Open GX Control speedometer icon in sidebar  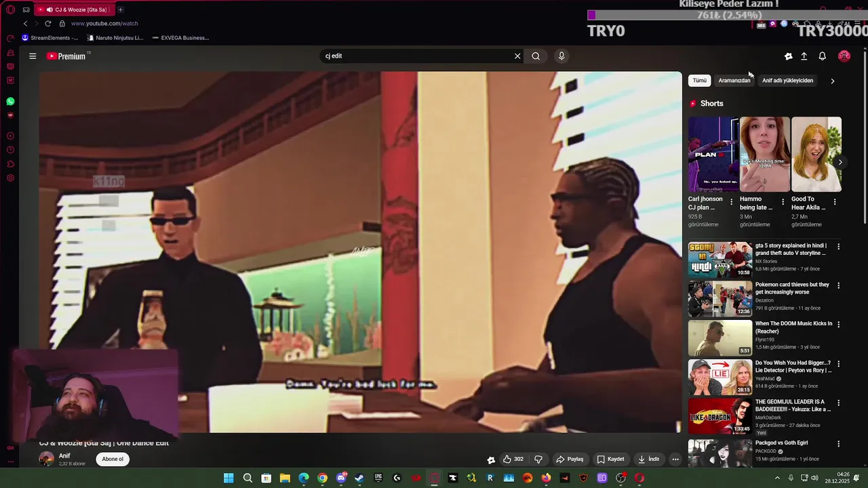click(10, 39)
